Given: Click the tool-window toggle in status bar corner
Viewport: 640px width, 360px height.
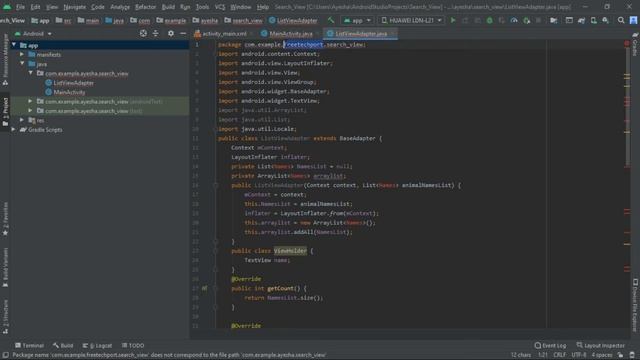Looking at the screenshot, I should 5,355.
